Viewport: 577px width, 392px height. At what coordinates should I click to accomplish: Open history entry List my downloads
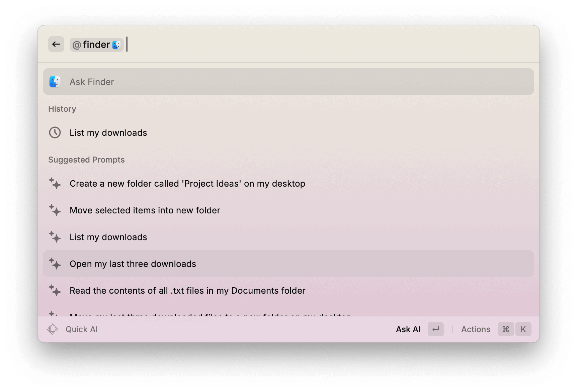coord(288,132)
